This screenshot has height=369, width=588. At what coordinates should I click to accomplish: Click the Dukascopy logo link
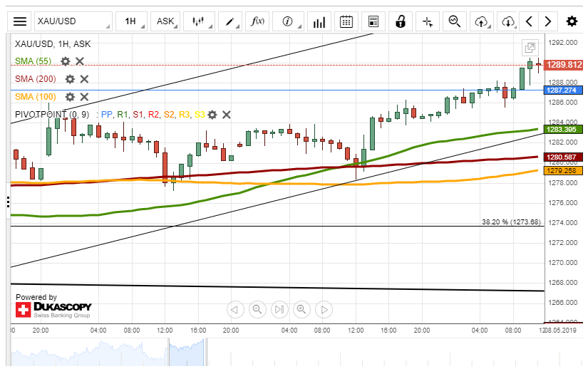53,309
